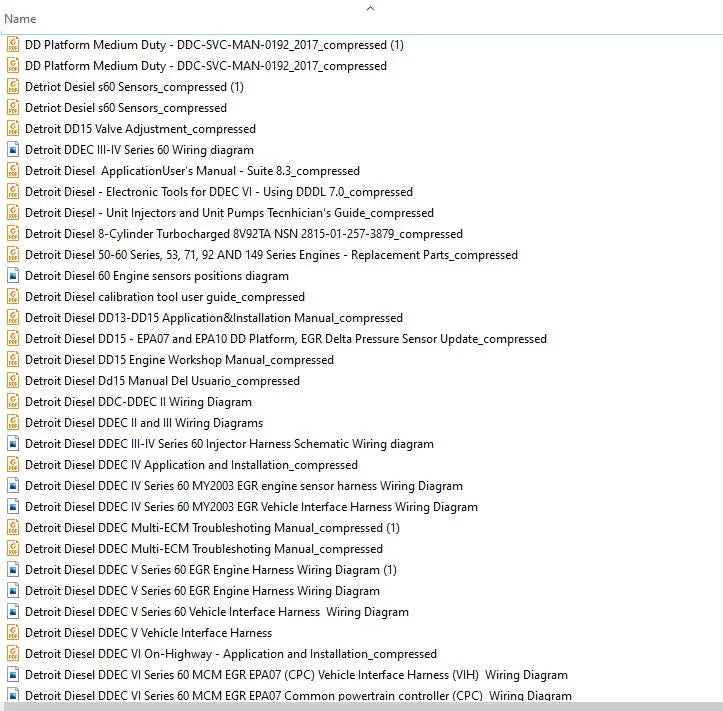Click PDF icon of calibration tool user guide
This screenshot has height=711, width=723.
click(13, 296)
